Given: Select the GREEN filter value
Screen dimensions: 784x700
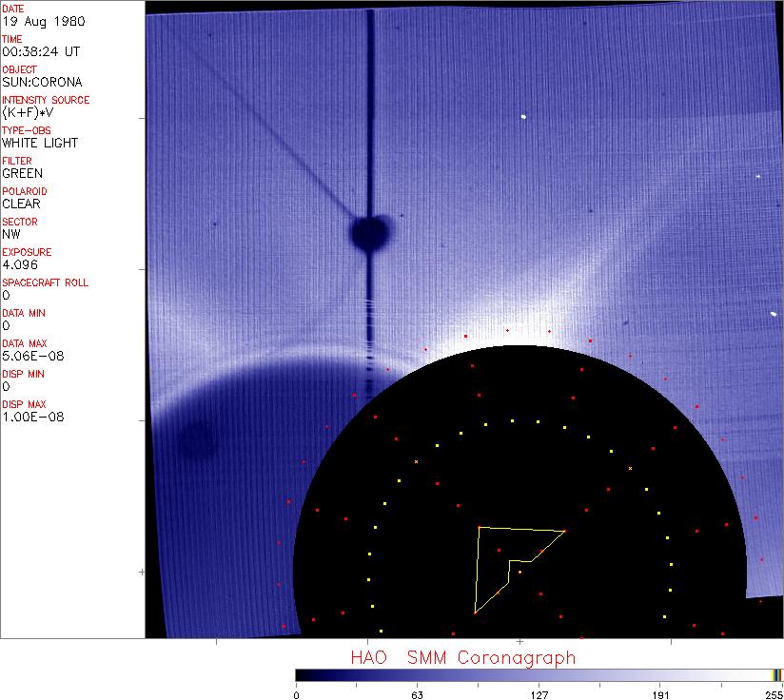Looking at the screenshot, I should [x=22, y=173].
